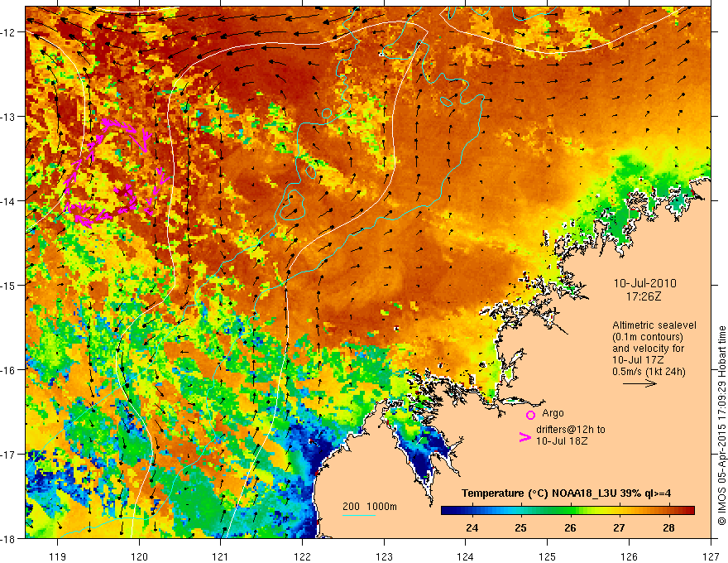Click the 'Argo' legend label
Viewport: 728px width, 563px height.
(553, 413)
